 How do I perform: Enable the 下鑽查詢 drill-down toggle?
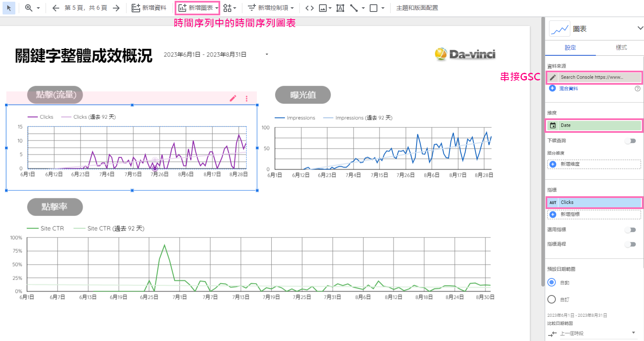630,141
